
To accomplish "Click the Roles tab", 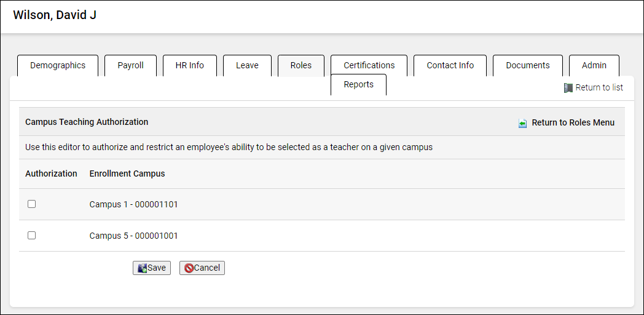I will [301, 65].
